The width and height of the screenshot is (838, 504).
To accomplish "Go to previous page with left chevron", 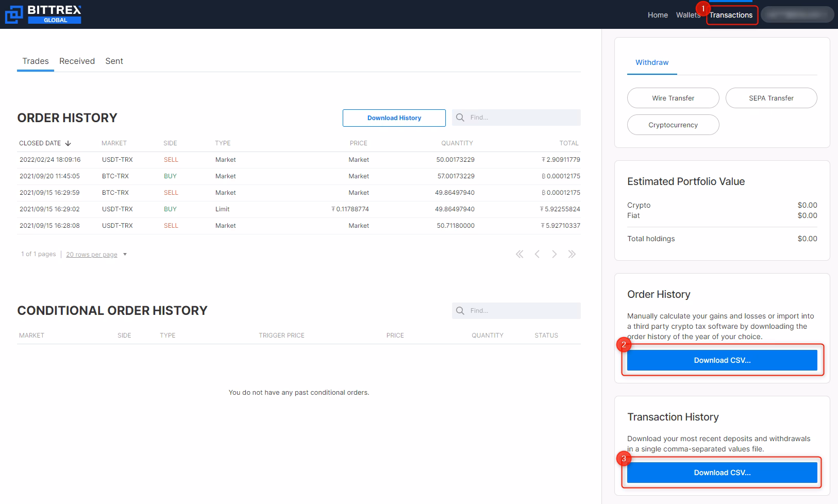I will pos(537,254).
